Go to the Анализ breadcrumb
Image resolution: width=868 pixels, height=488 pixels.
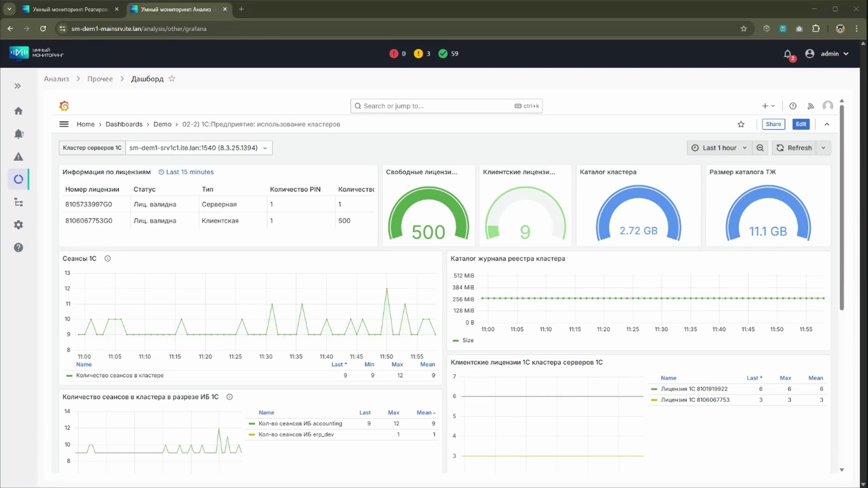pyautogui.click(x=57, y=79)
